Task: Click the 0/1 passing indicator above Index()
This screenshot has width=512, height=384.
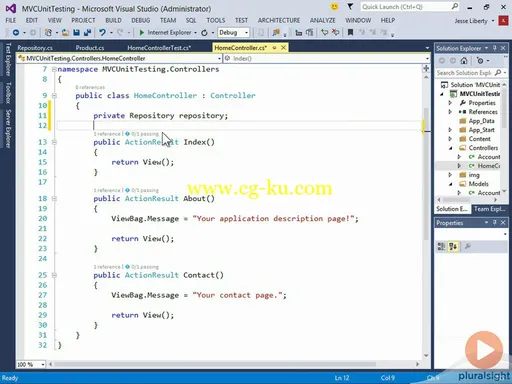Action: coord(142,134)
